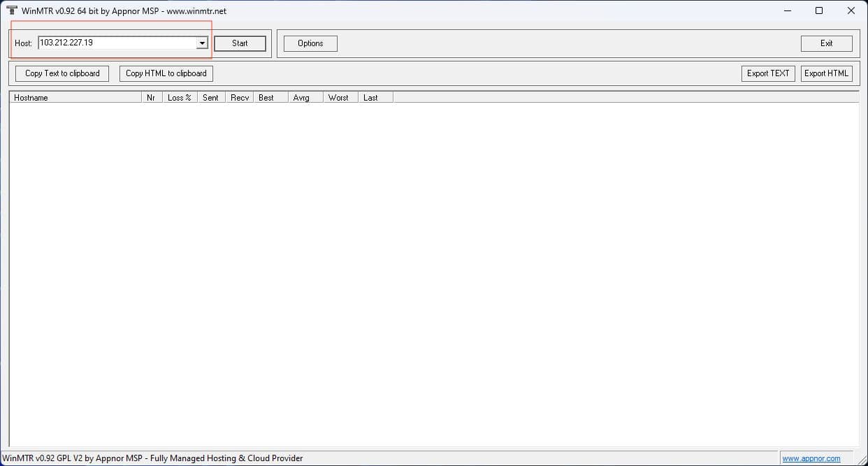Click the Last column header
868x466 pixels.
click(375, 98)
